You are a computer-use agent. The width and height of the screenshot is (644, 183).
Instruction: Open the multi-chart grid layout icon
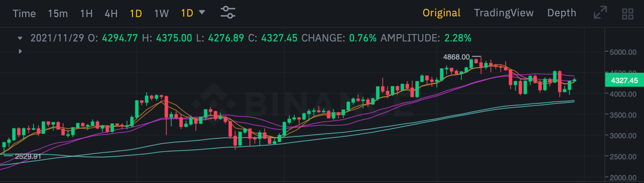[628, 14]
